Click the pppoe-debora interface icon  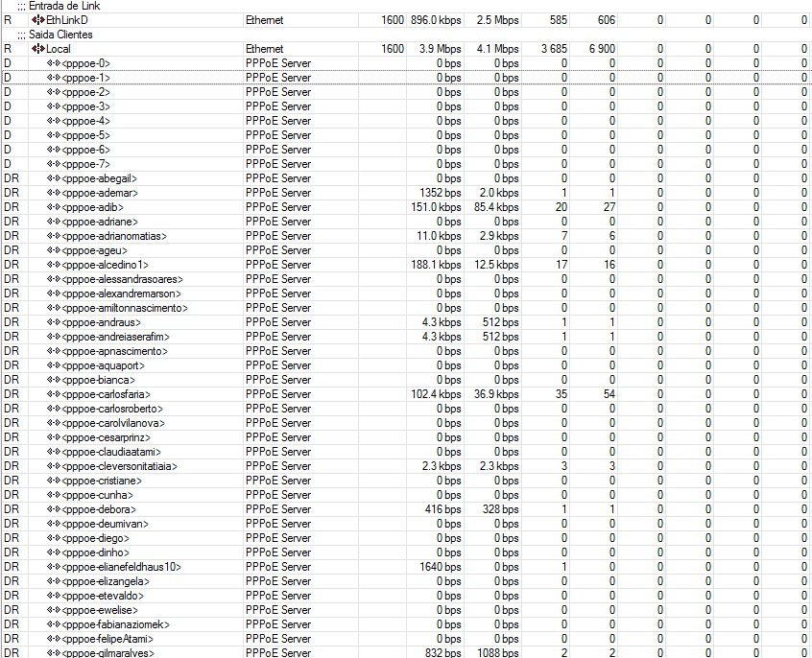54,510
